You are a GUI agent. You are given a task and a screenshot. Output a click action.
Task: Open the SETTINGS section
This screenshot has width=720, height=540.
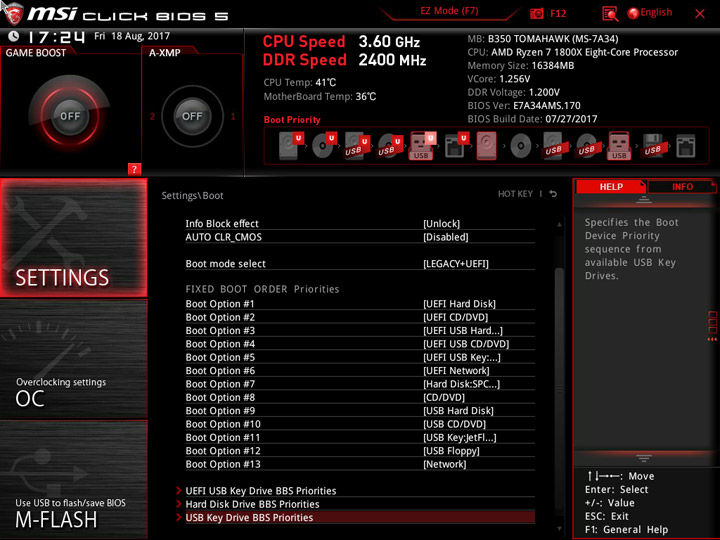click(73, 238)
